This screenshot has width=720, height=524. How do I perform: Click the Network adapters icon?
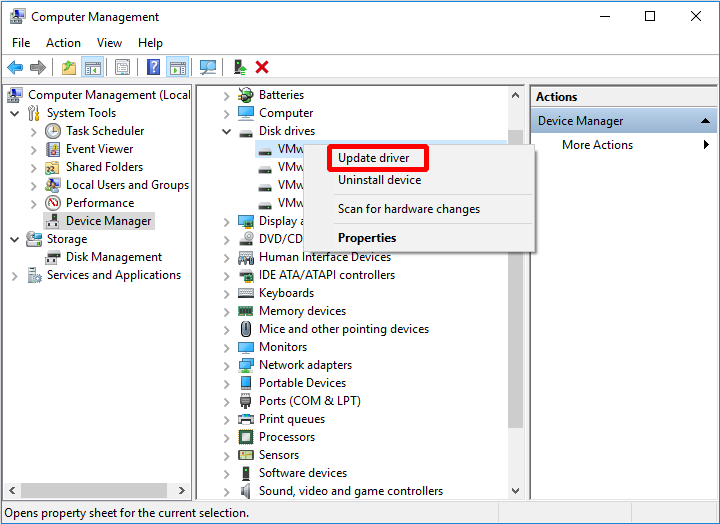pyautogui.click(x=246, y=365)
